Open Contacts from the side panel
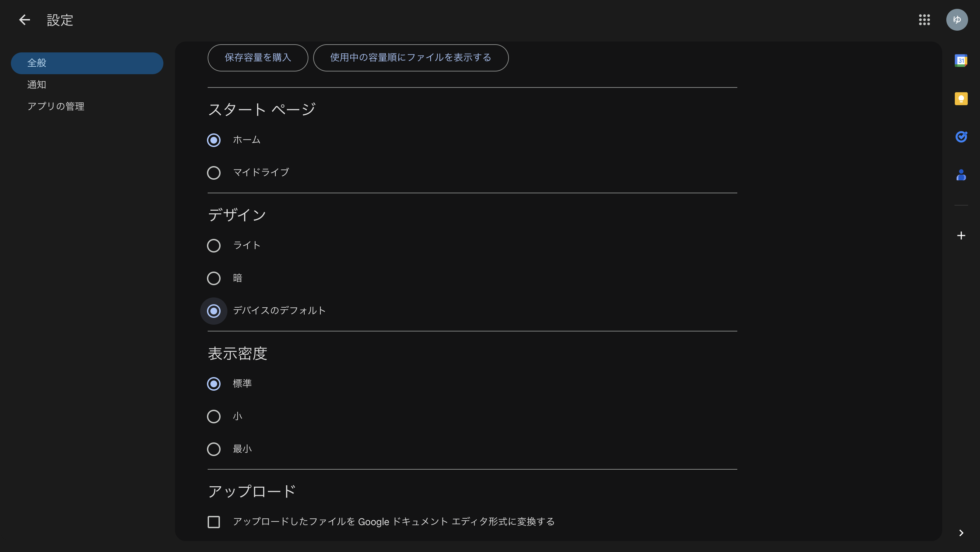980x552 pixels. [961, 175]
